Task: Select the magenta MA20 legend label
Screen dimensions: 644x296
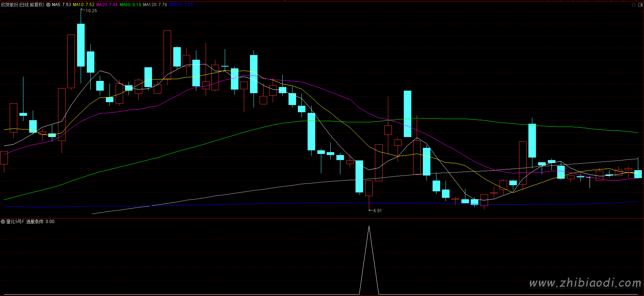Action: pyautogui.click(x=107, y=5)
